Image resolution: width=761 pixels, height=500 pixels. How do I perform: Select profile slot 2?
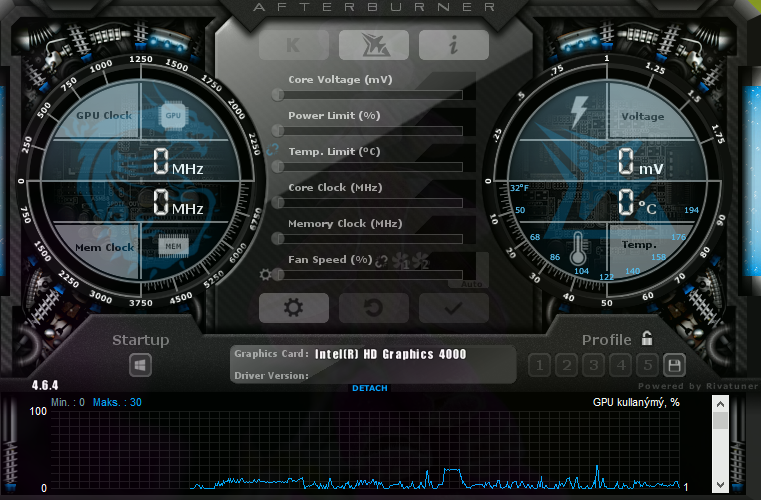(x=566, y=366)
